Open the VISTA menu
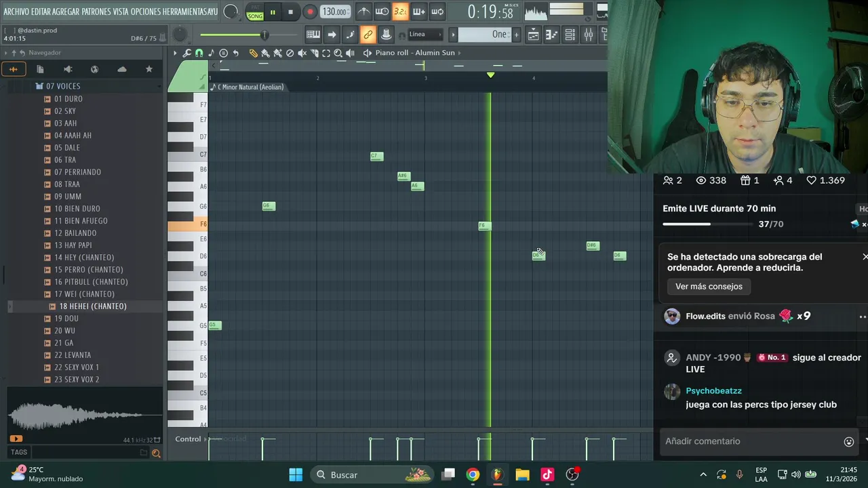The height and width of the screenshot is (488, 868). click(121, 12)
